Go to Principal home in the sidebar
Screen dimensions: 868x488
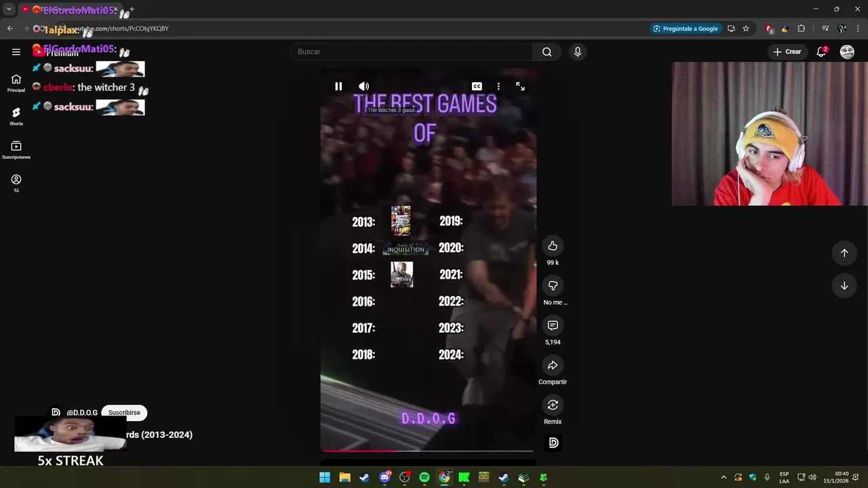point(16,83)
